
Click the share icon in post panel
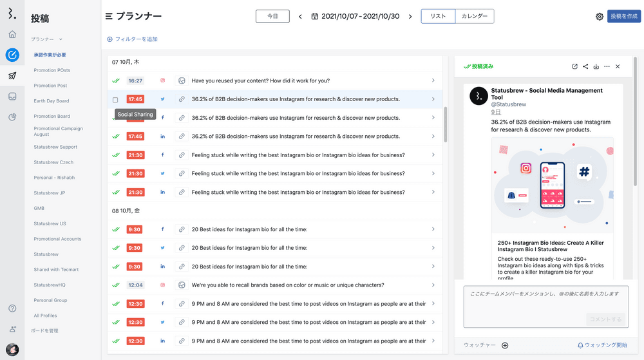coord(585,66)
